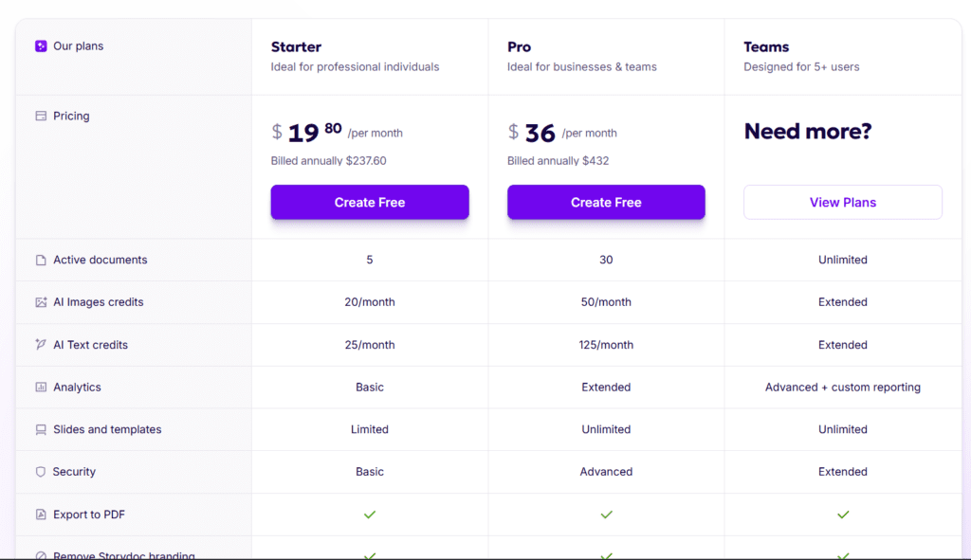
Task: Click the Our plans rocket icon
Action: point(40,45)
